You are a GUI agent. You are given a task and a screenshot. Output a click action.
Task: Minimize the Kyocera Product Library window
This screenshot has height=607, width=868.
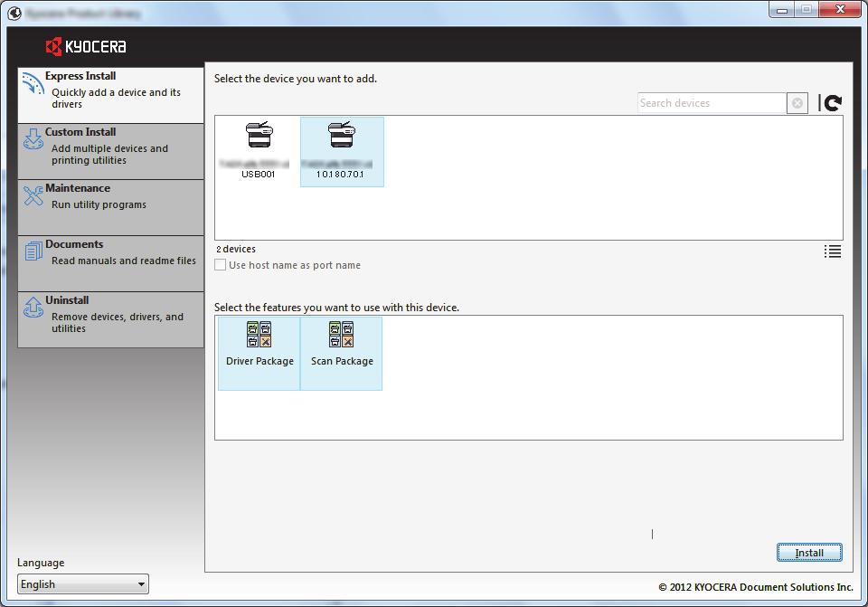[x=781, y=9]
